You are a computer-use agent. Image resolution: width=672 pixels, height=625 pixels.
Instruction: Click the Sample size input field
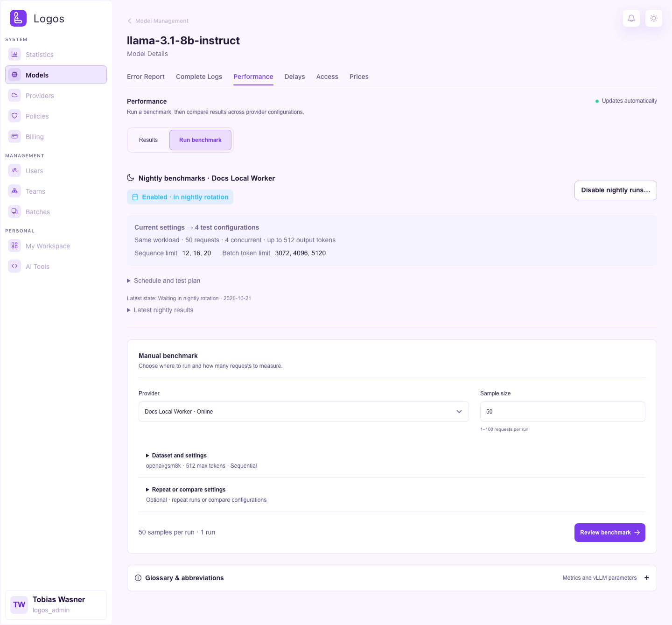click(x=563, y=412)
